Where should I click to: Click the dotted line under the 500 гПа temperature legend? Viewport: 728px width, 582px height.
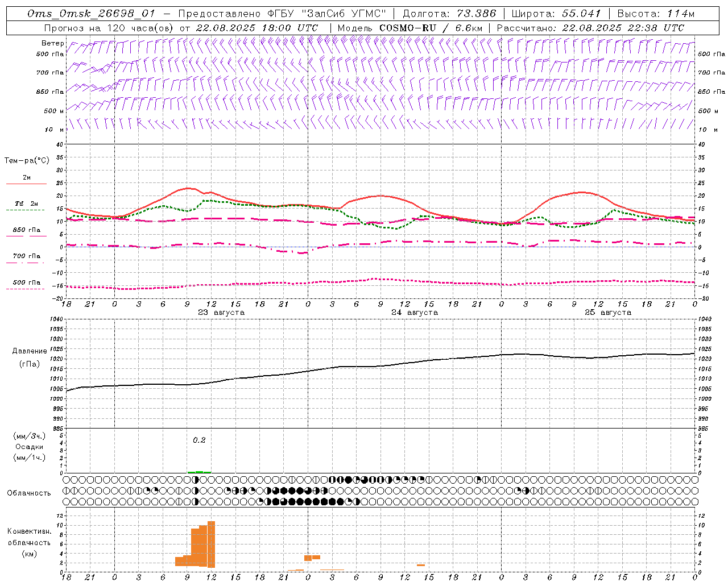coord(26,289)
